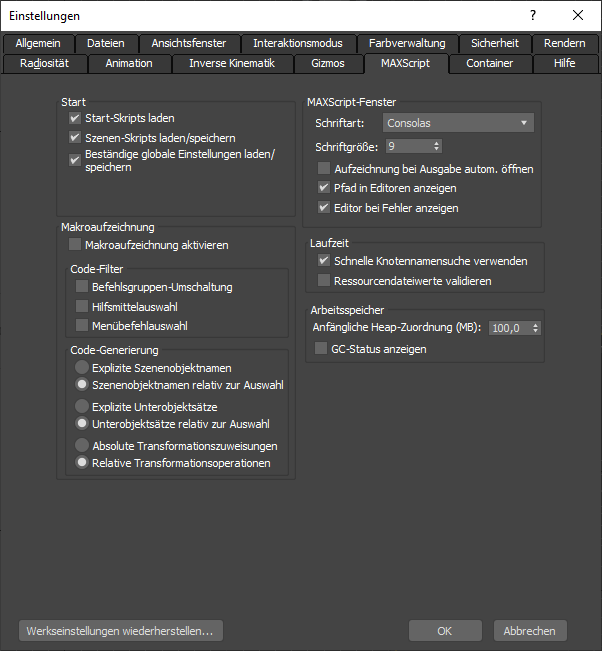Image resolution: width=602 pixels, height=651 pixels.
Task: Toggle Pfad in Editoren anzeigen
Action: [x=324, y=188]
